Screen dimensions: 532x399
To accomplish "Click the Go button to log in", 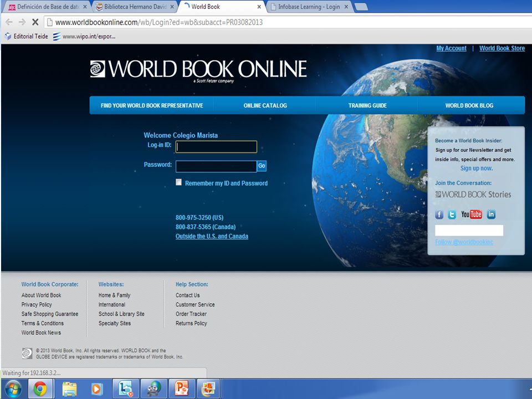I will point(262,166).
